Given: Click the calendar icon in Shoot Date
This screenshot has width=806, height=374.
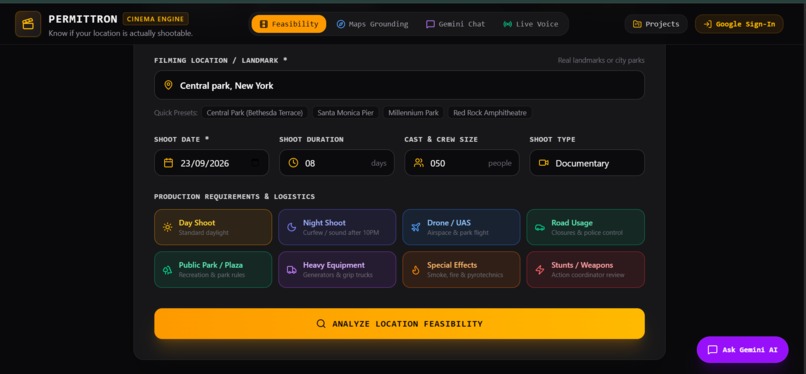Looking at the screenshot, I should click(x=168, y=163).
